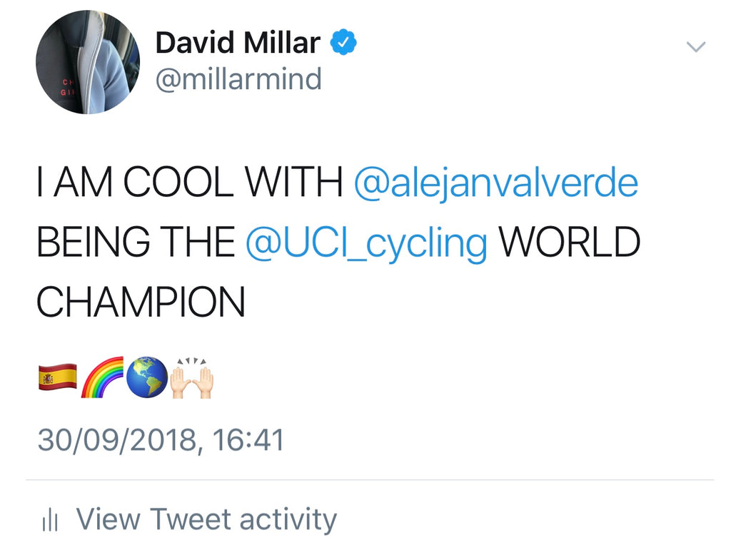
Task: Click the Spain flag emoji
Action: [57, 377]
